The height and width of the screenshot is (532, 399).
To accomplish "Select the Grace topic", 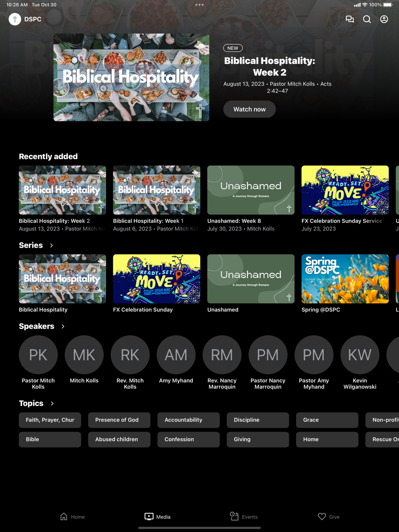I will [327, 420].
